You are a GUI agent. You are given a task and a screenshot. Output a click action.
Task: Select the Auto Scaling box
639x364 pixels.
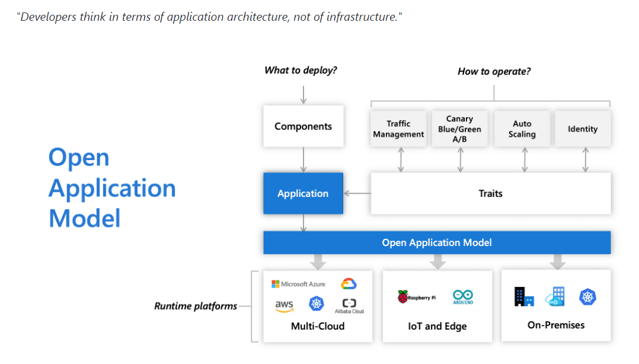coord(522,129)
